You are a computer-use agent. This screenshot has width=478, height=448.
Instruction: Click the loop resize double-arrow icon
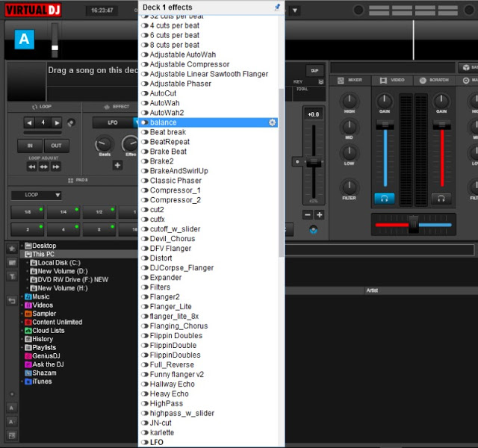click(44, 167)
